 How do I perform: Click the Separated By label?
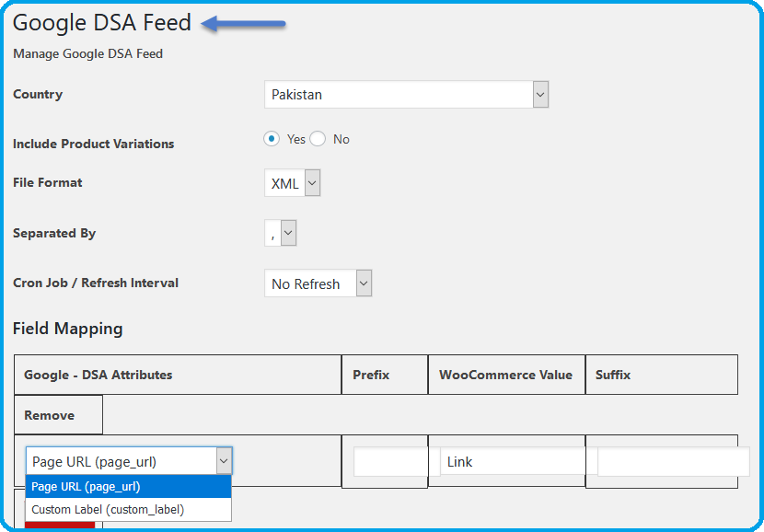click(54, 234)
